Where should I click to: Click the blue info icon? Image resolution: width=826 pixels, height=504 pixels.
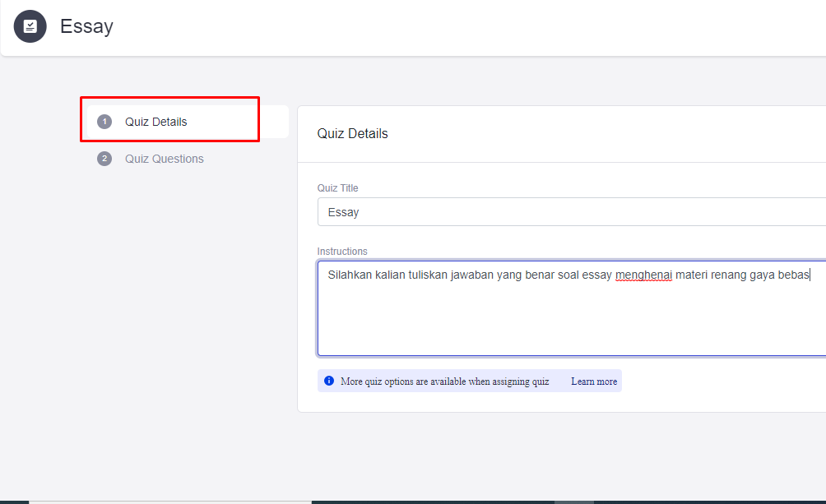pos(329,381)
